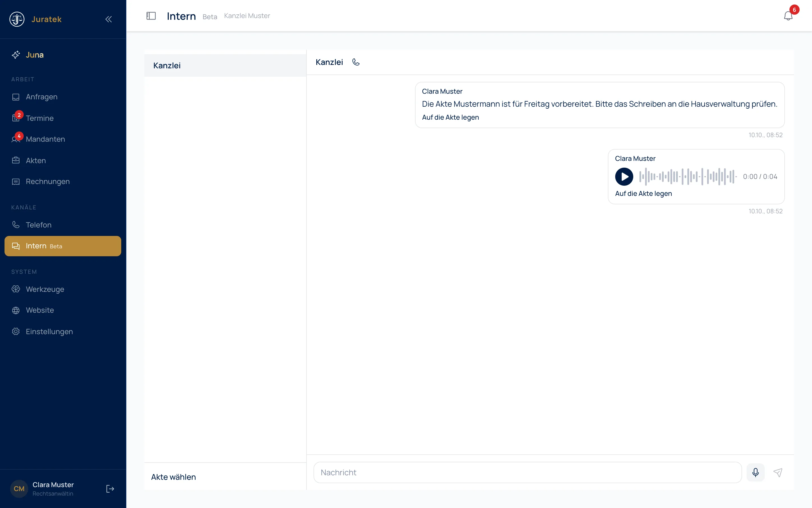Click 'Auf die Akte legen' under voice message

point(643,194)
